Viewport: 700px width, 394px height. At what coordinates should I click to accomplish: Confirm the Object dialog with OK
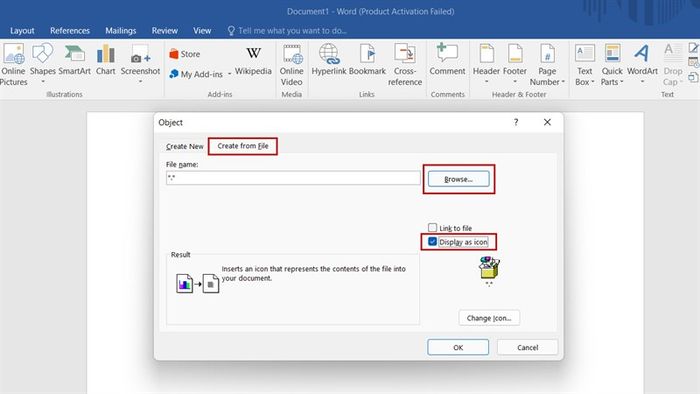pos(458,347)
